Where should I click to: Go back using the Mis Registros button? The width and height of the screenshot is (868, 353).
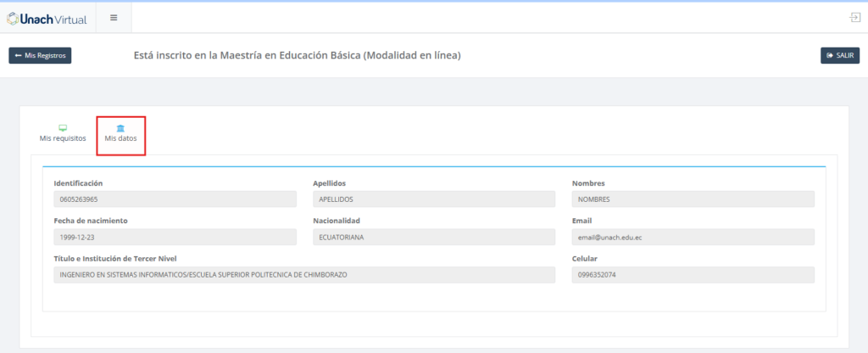(40, 55)
